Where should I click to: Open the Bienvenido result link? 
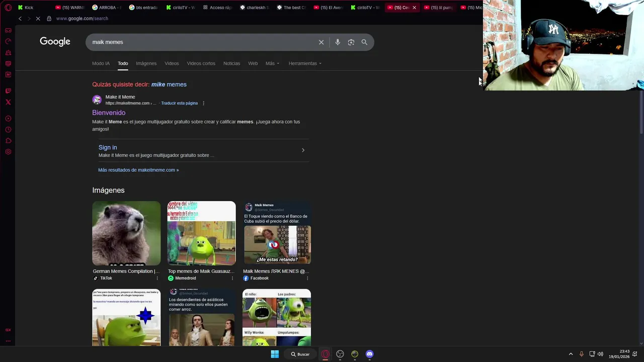coord(109,113)
